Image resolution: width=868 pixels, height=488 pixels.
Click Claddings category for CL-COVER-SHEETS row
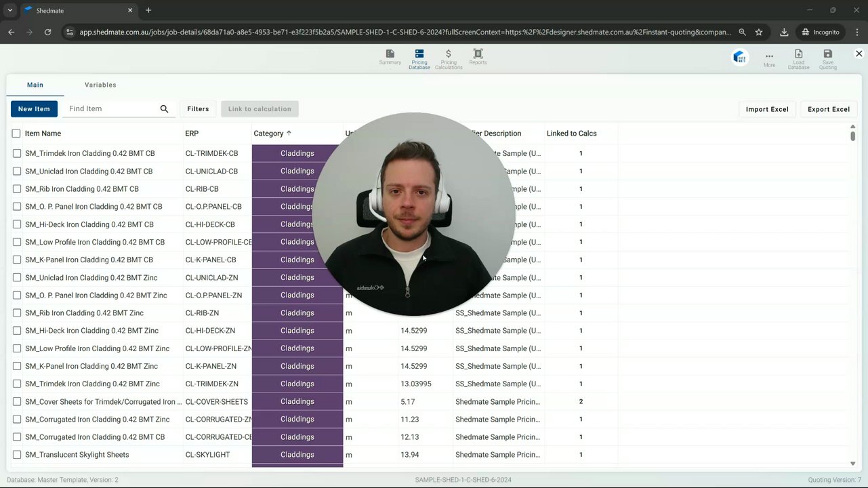tap(297, 401)
